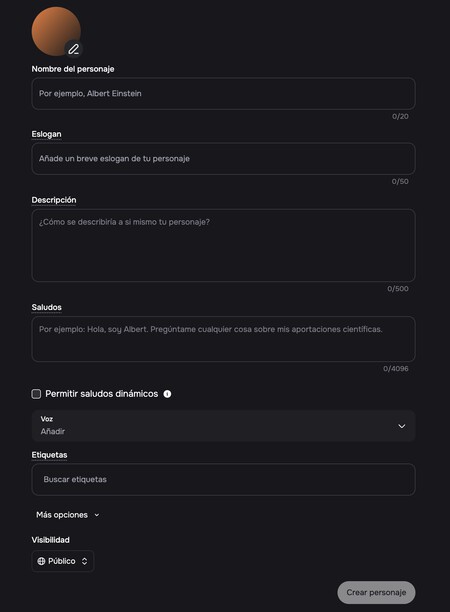Click the globe icon in Visibilidad selector
The width and height of the screenshot is (450, 612).
(41, 561)
